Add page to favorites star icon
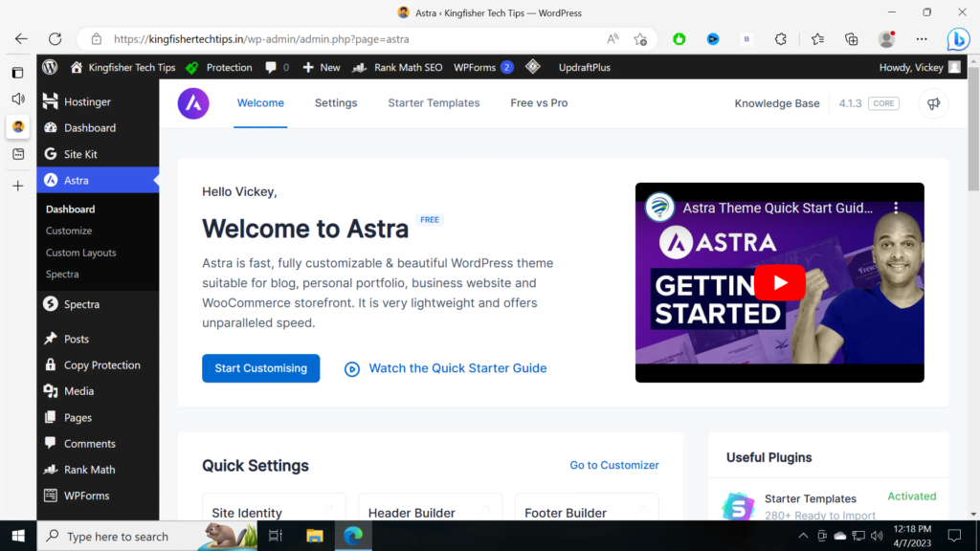This screenshot has width=980, height=551. click(x=640, y=38)
